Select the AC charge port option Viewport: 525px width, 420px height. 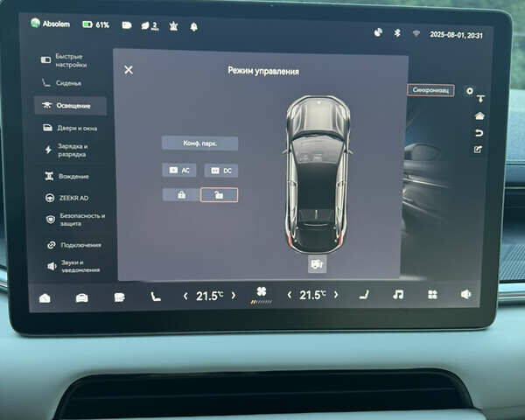[179, 171]
